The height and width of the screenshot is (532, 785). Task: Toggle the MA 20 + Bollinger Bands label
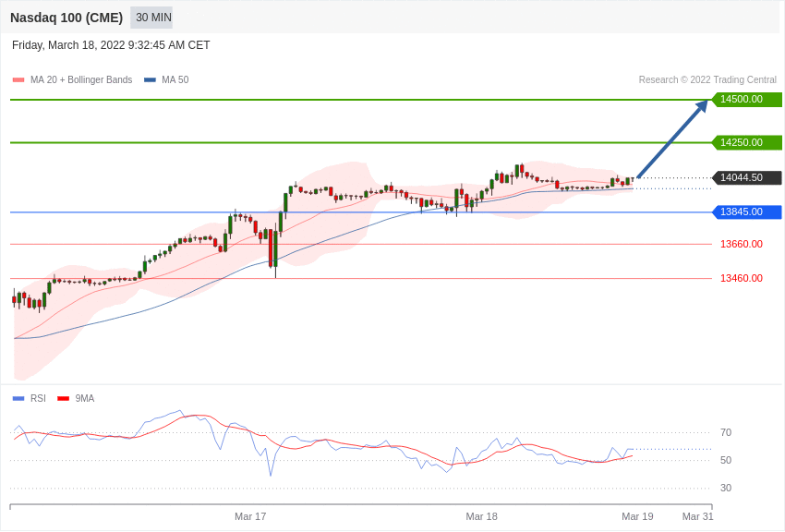(x=81, y=80)
